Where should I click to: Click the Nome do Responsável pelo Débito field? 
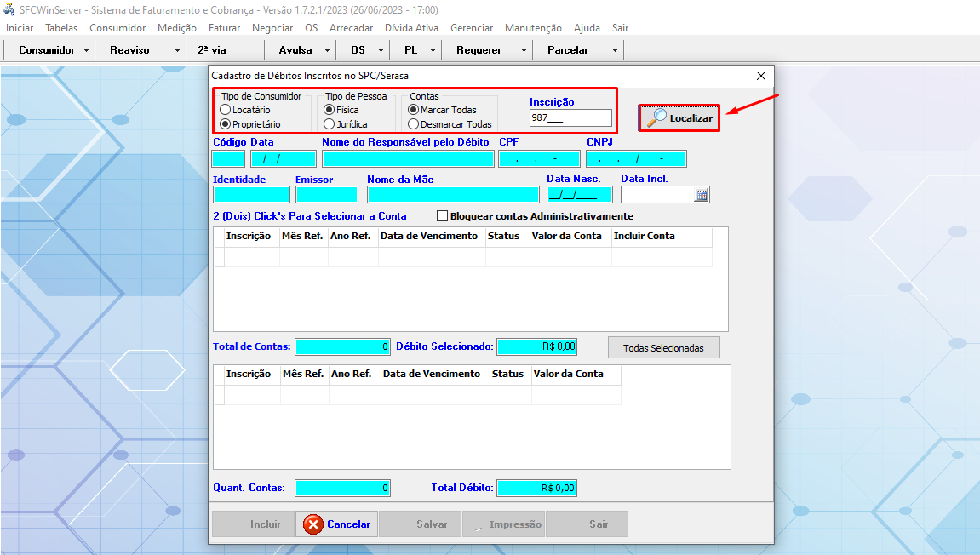coord(408,158)
